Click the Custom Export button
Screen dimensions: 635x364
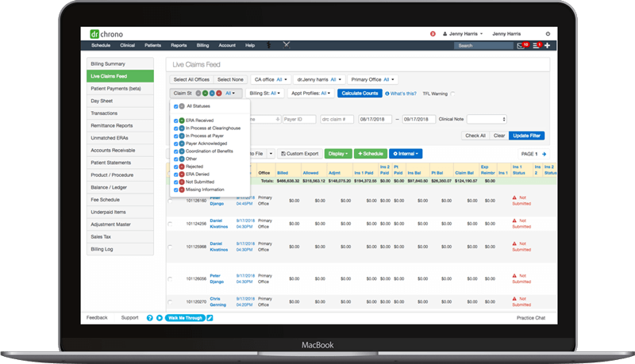point(300,154)
